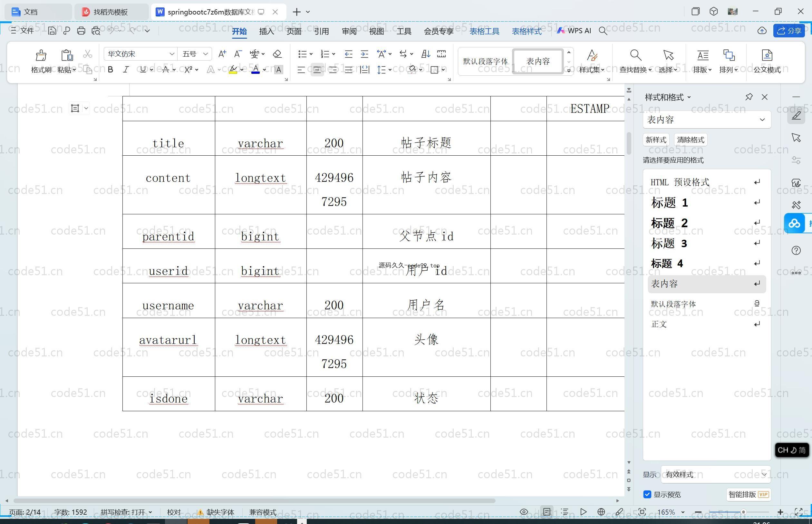Expand the quick access toolbar customize arrow
Image resolution: width=812 pixels, height=524 pixels.
[x=147, y=31]
